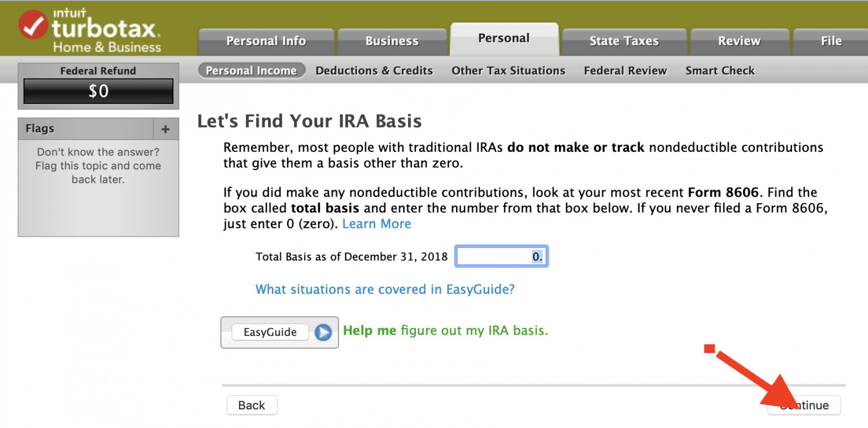Open 'What situations are covered in EasyGuide?' link
The width and height of the screenshot is (868, 428).
tap(385, 290)
